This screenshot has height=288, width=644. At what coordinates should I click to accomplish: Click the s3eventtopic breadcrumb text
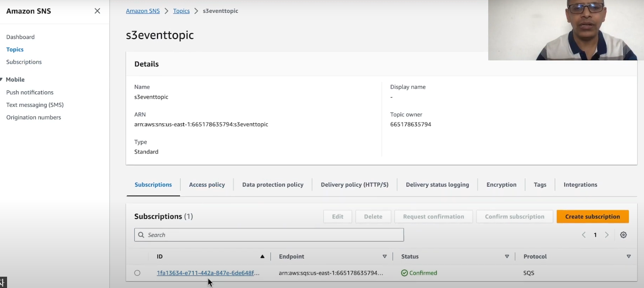(x=221, y=11)
